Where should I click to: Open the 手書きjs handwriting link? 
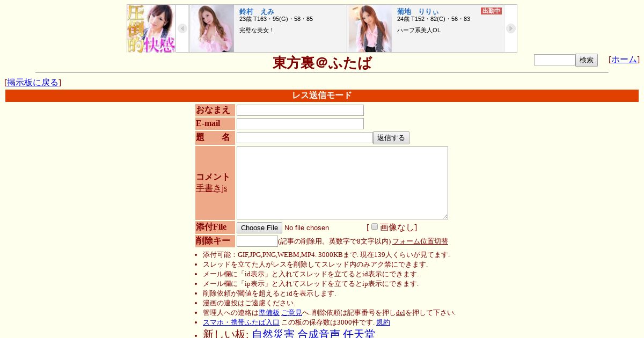pos(211,188)
